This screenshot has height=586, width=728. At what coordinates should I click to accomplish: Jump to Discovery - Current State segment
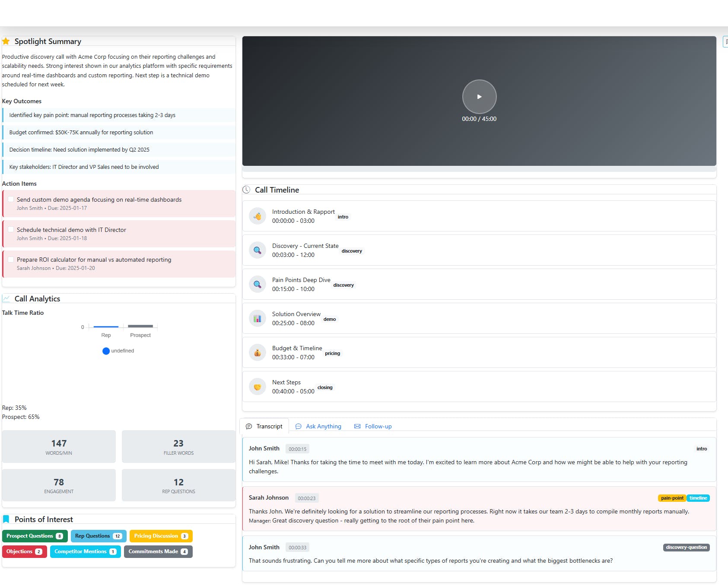(479, 250)
